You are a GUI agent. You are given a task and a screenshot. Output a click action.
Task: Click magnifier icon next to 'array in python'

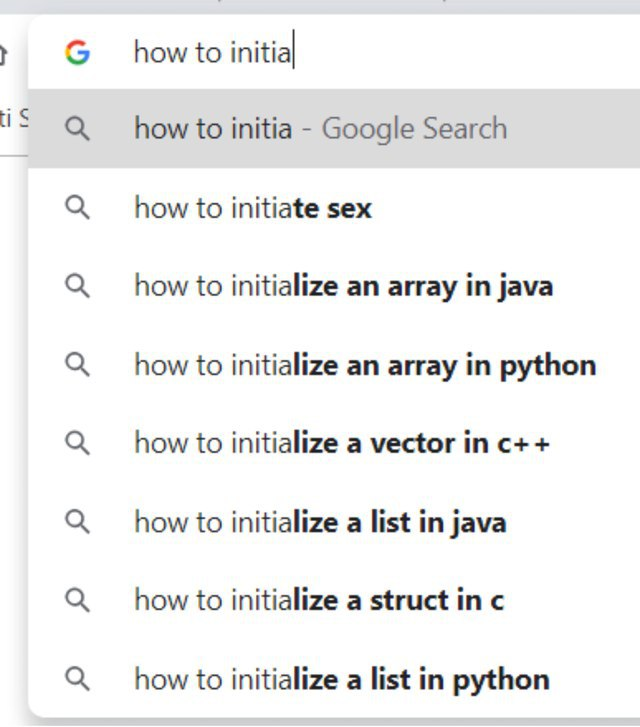(x=77, y=365)
